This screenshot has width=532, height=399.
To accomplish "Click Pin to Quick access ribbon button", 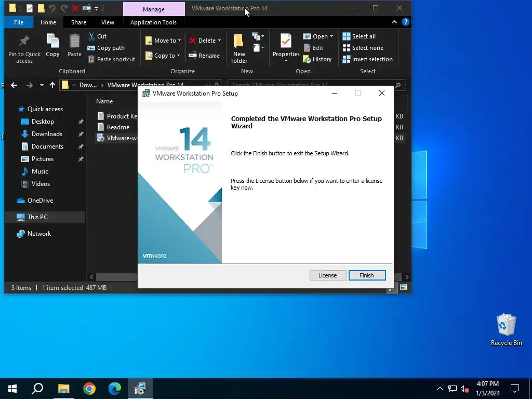I will [x=24, y=49].
